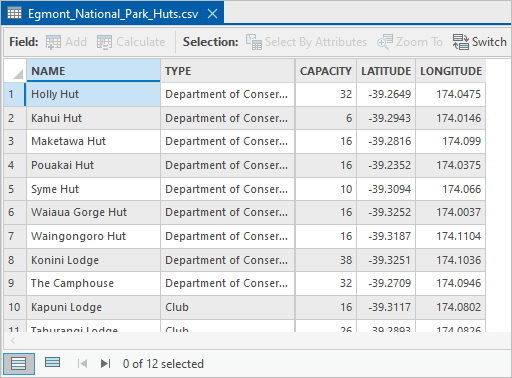Image resolution: width=512 pixels, height=378 pixels.
Task: Select the Egmont_National_Park_Huts.csv tab
Action: tap(113, 13)
